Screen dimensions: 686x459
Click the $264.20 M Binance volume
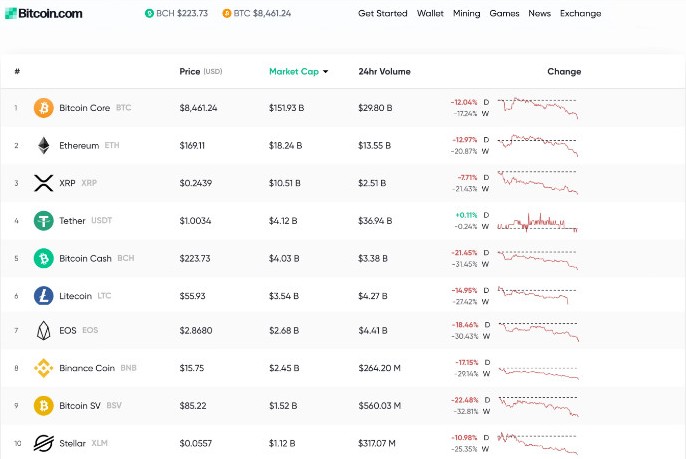tap(380, 368)
